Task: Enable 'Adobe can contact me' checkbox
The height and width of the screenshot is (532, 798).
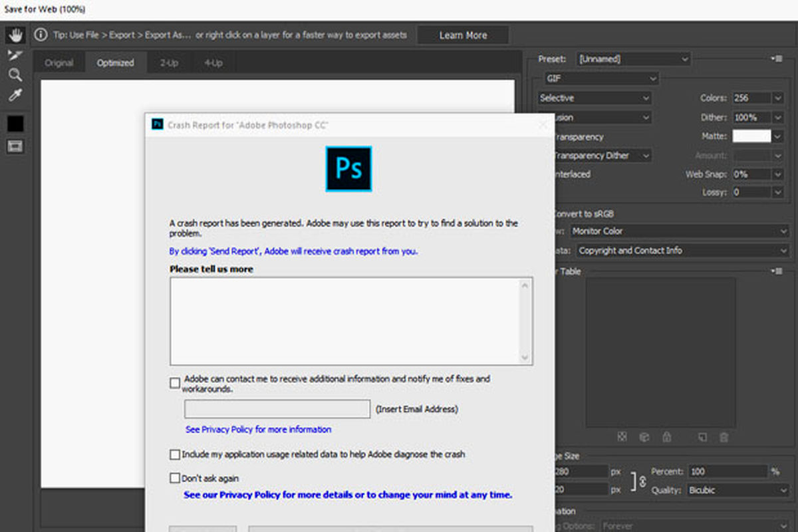Action: tap(175, 383)
